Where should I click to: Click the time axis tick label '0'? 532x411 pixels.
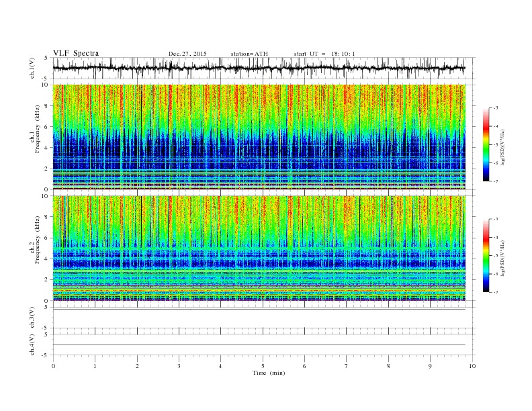pyautogui.click(x=53, y=366)
